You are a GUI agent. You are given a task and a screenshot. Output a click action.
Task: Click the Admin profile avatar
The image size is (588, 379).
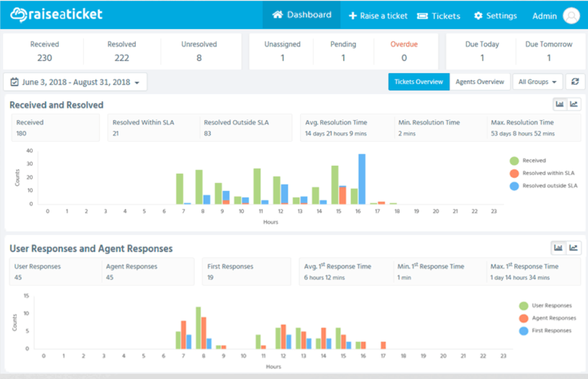[x=571, y=16]
